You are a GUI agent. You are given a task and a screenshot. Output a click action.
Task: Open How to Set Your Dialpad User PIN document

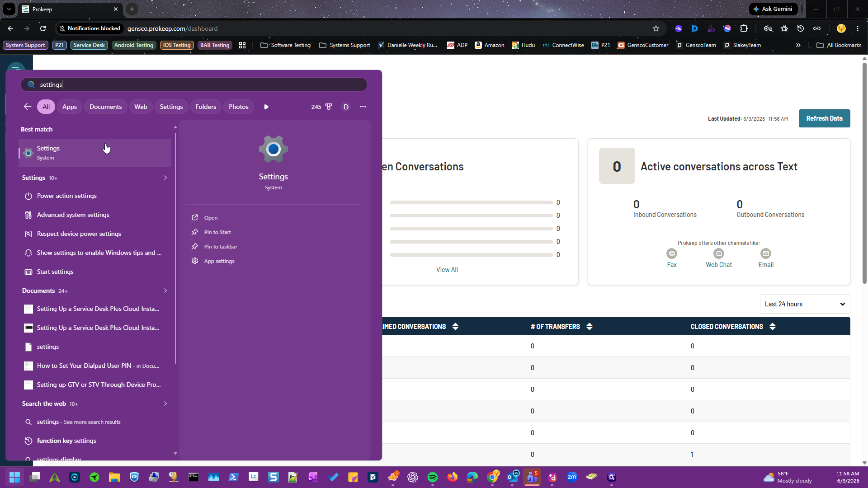[95, 366]
